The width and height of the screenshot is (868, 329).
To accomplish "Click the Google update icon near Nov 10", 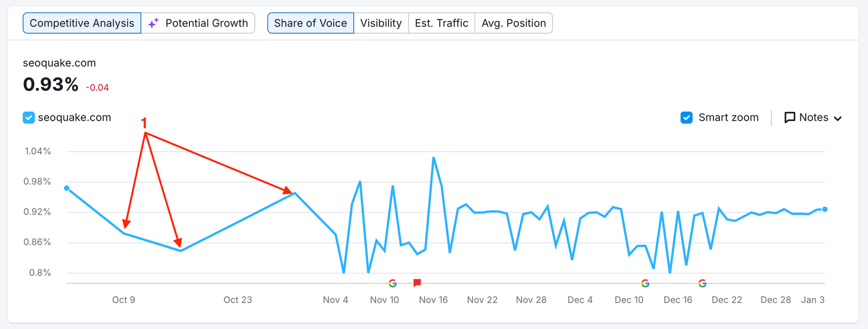I will coord(393,283).
